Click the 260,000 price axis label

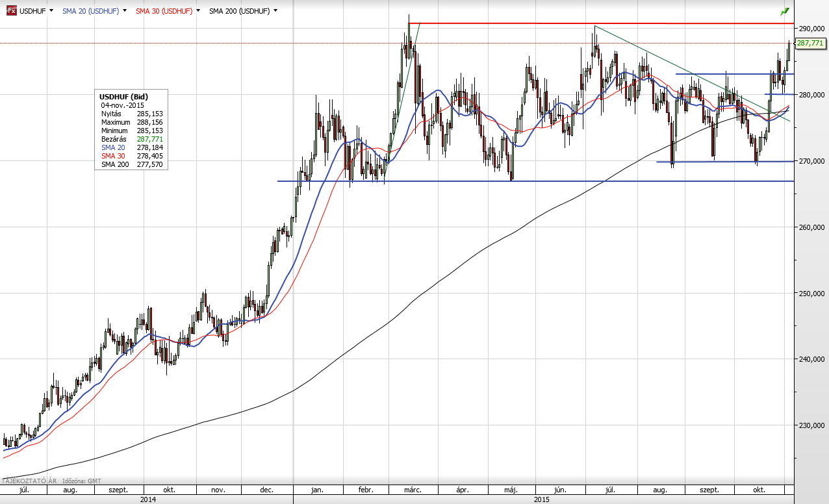(812, 227)
